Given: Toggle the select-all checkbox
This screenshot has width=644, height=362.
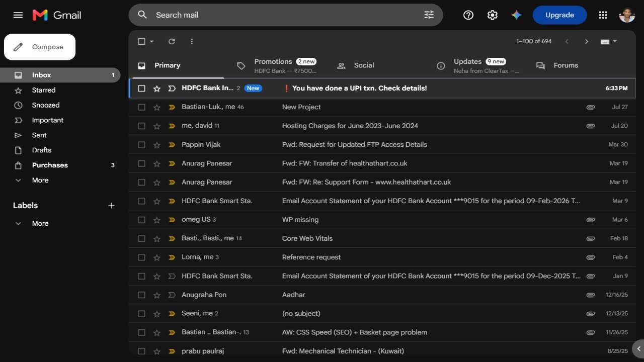Looking at the screenshot, I should click(141, 41).
